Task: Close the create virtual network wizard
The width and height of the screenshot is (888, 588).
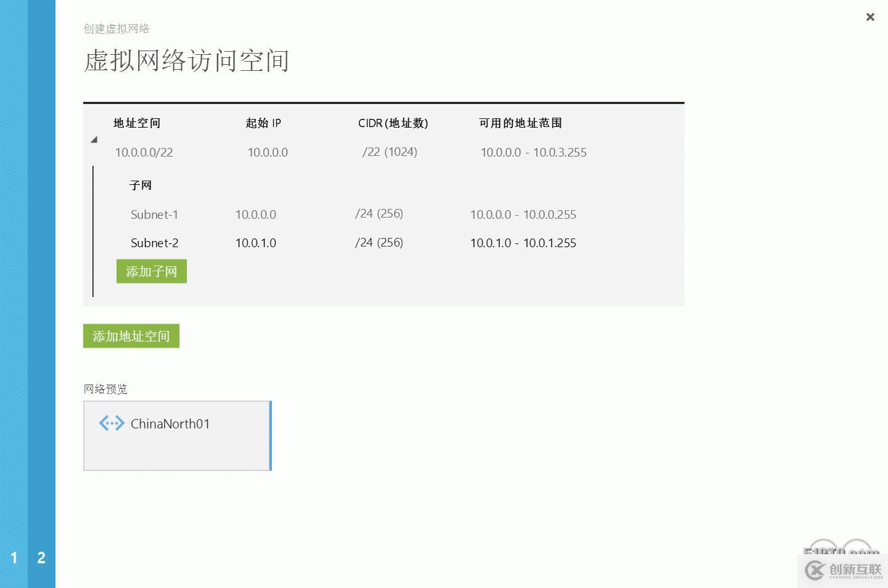Action: click(x=870, y=17)
